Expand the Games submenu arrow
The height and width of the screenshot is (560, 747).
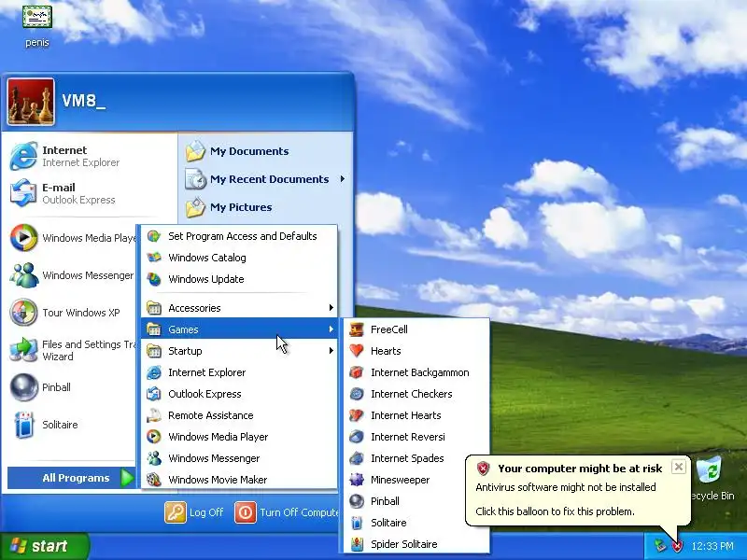tap(331, 329)
